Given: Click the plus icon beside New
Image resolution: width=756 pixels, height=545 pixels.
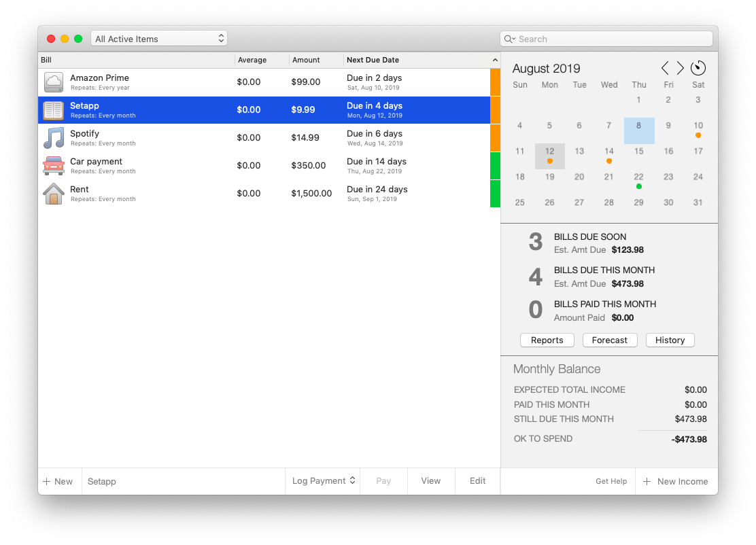Looking at the screenshot, I should pyautogui.click(x=47, y=481).
